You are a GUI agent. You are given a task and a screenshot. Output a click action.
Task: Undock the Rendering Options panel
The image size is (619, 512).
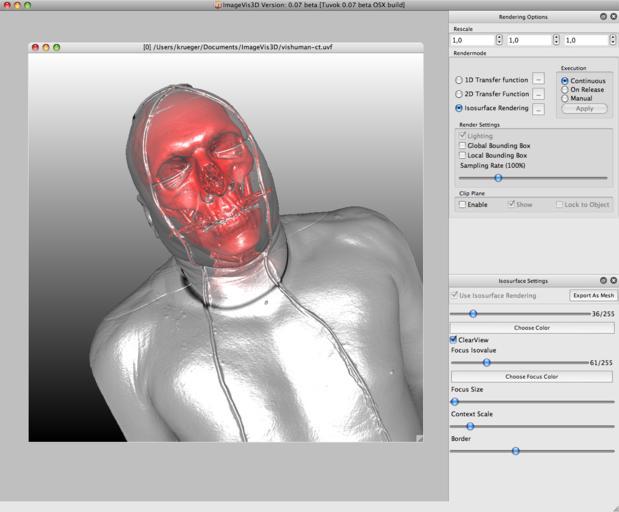[x=603, y=17]
